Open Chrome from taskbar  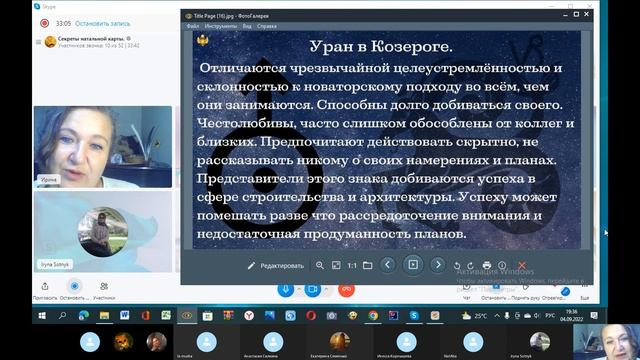pyautogui.click(x=373, y=316)
